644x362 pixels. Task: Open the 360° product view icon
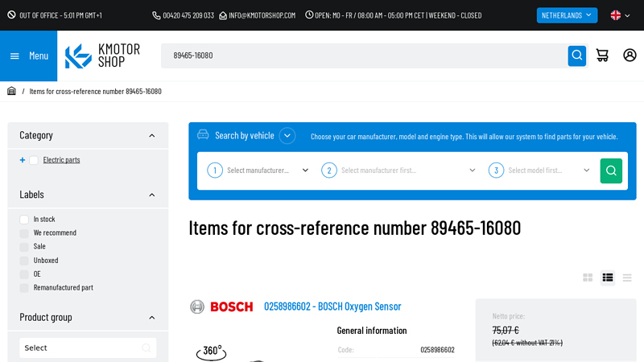pos(211,352)
